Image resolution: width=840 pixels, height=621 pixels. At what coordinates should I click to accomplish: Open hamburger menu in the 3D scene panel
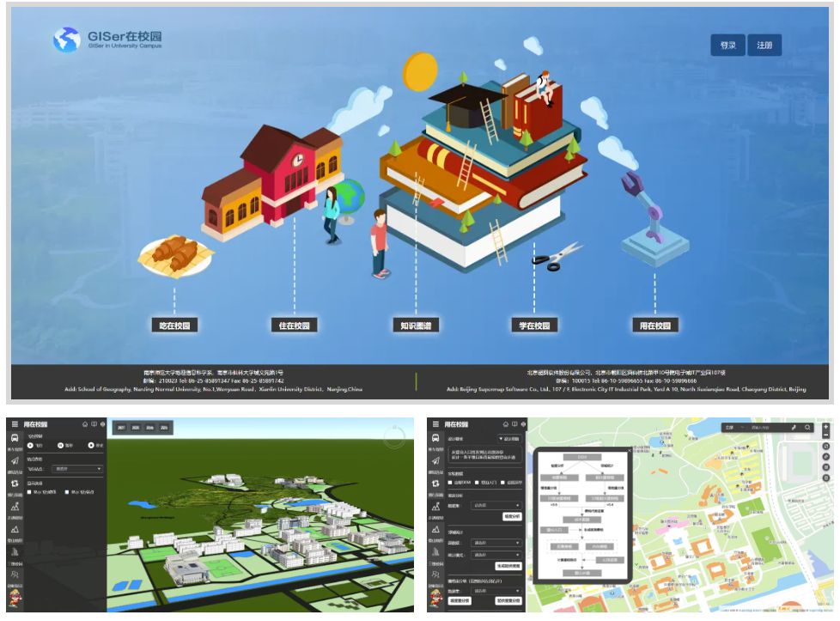tap(15, 424)
